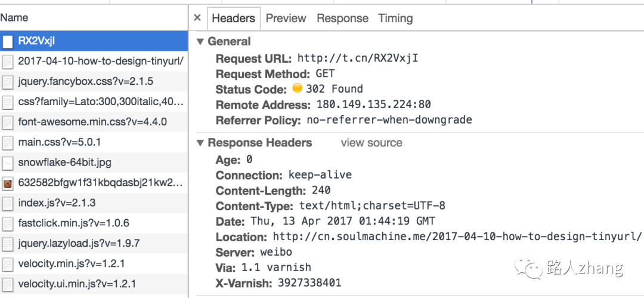Click the font-awesome.min.css file icon

pos(8,122)
